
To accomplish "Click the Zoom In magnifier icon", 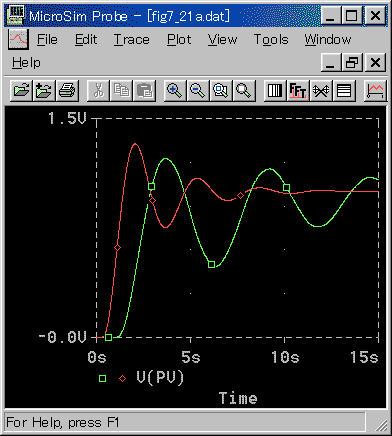I will point(175,90).
